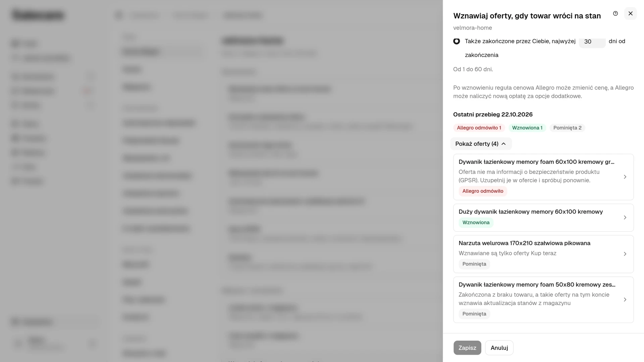The image size is (644, 362).
Task: Open Dywanik łazienkowy memory foam 50x80 offer
Action: (x=543, y=300)
